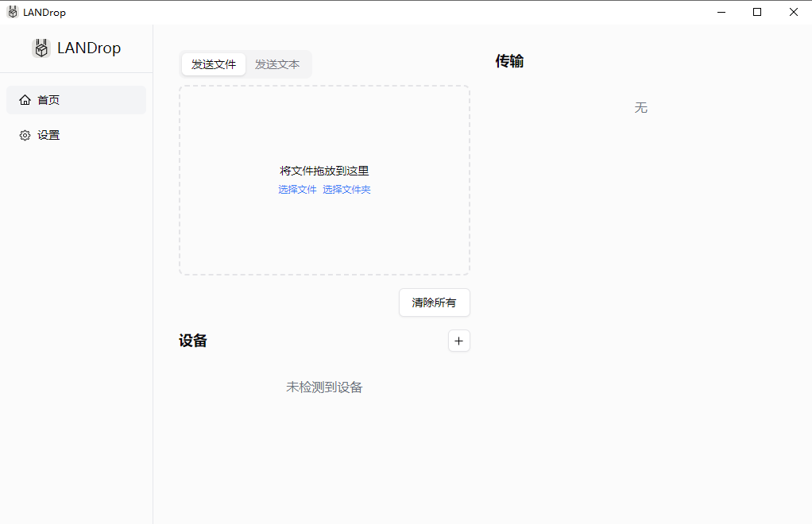This screenshot has width=812, height=524.
Task: Click the 选择文件 link
Action: [297, 189]
